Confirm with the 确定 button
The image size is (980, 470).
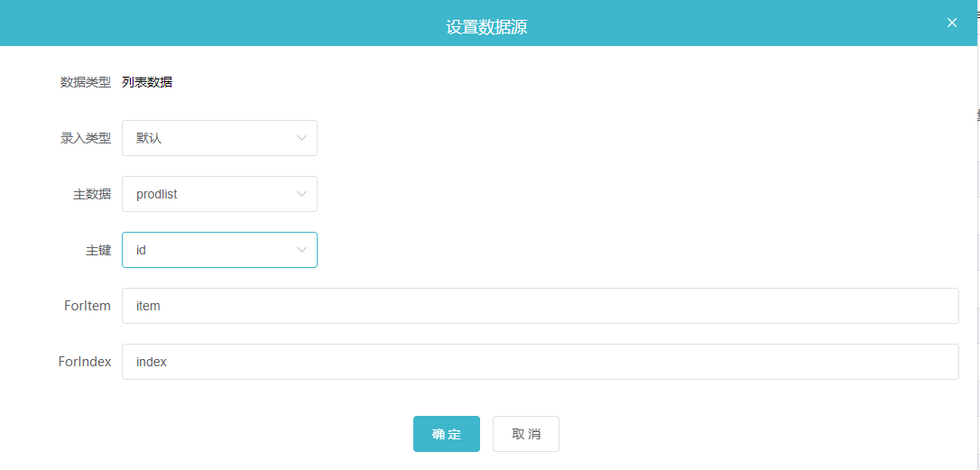tap(447, 434)
